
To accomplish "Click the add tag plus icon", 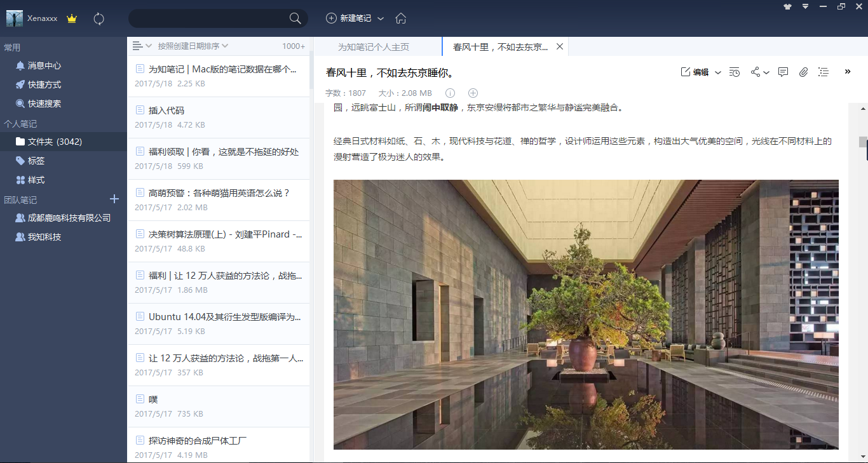I will click(x=473, y=93).
